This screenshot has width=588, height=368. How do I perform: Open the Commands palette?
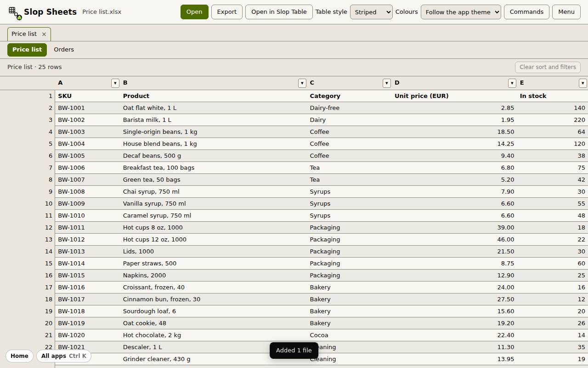[x=526, y=12]
